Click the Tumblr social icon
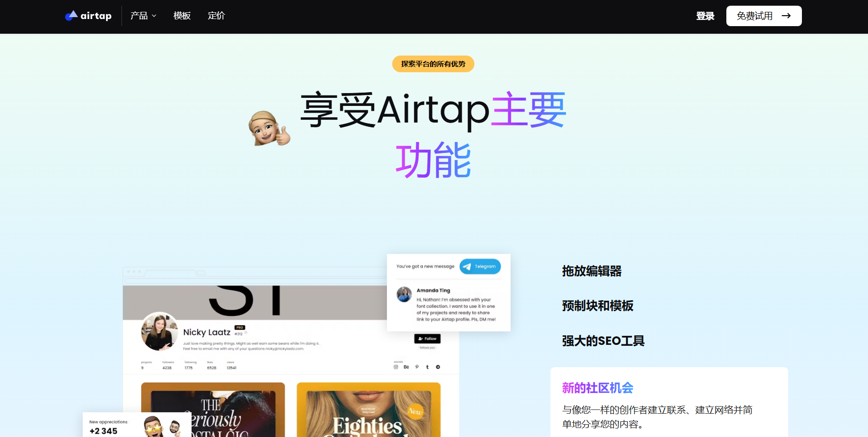The image size is (868, 437). [x=427, y=367]
